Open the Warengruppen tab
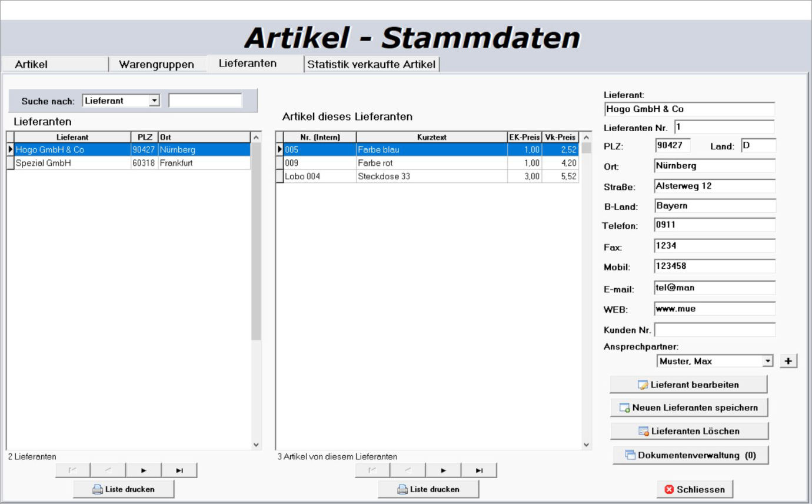Viewport: 812px width, 504px height. (x=157, y=65)
